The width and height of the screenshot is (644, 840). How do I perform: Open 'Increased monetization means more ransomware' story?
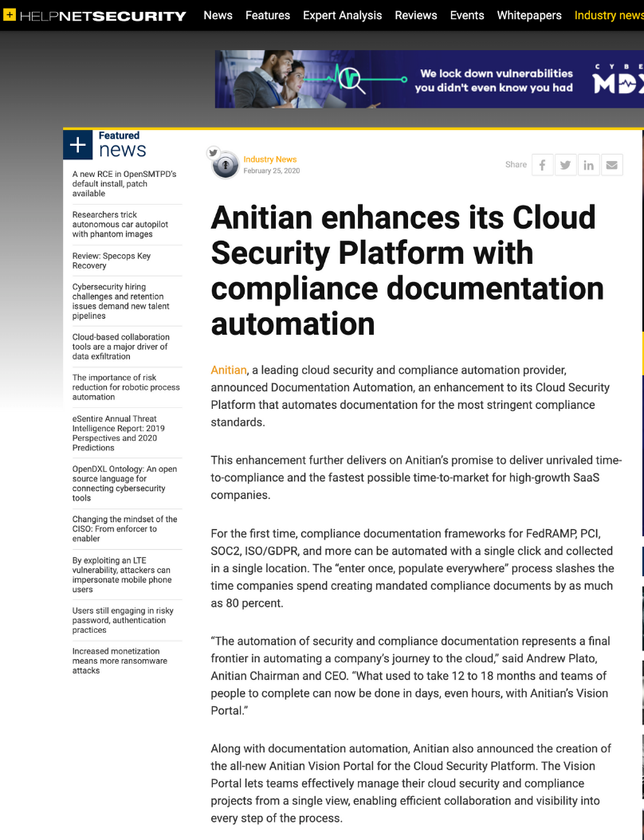pyautogui.click(x=120, y=661)
